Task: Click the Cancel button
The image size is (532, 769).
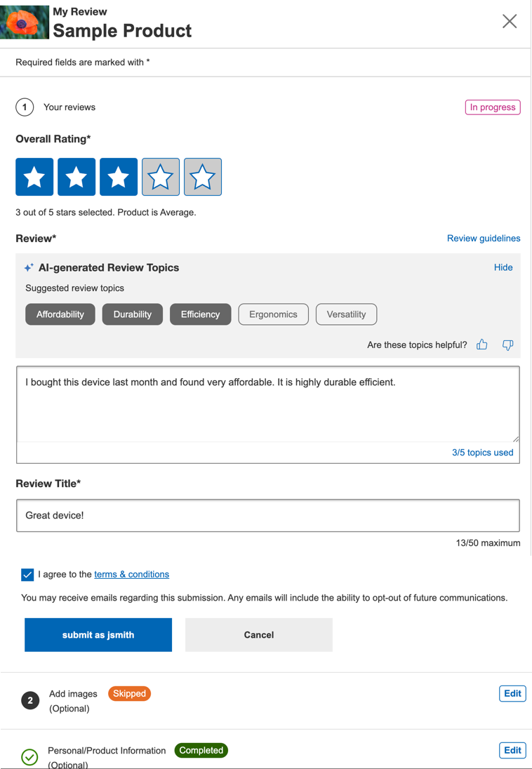Action: coord(258,635)
